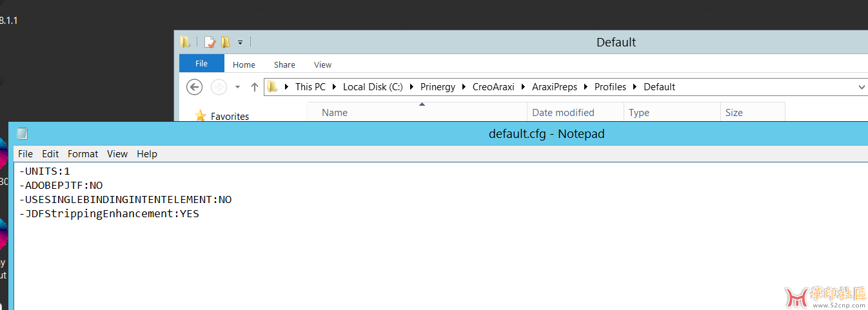Open Notepad's Format menu
The width and height of the screenshot is (868, 310).
point(83,154)
